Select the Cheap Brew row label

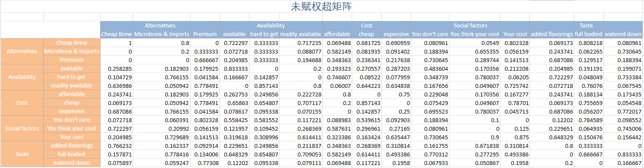72,43
